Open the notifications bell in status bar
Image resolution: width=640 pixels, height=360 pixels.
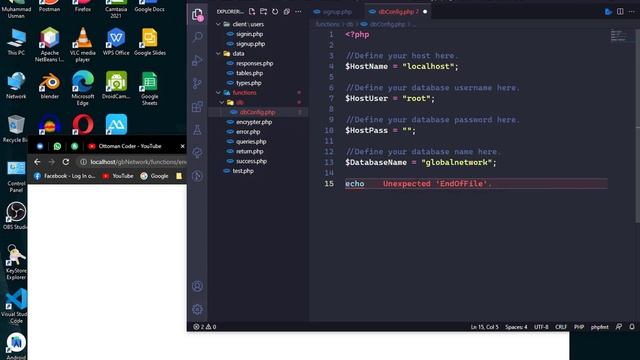coord(631,327)
